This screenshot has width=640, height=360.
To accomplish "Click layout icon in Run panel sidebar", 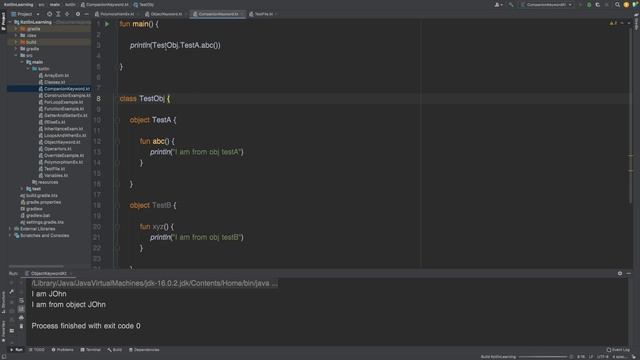I will (x=11, y=330).
